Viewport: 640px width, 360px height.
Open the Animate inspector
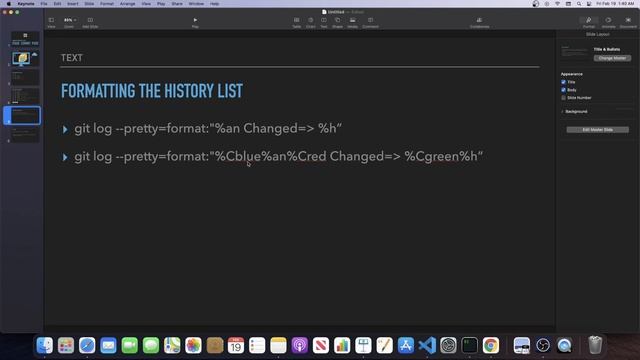pyautogui.click(x=608, y=22)
